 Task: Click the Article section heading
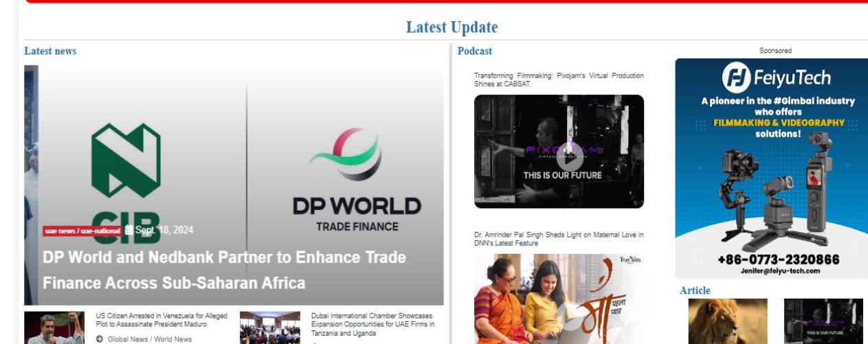click(x=695, y=290)
